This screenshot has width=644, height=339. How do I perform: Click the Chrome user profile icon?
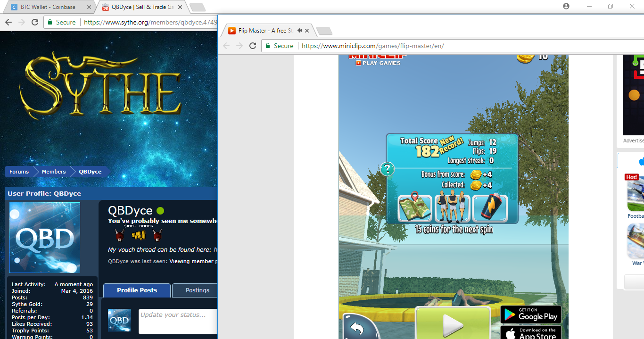(566, 6)
